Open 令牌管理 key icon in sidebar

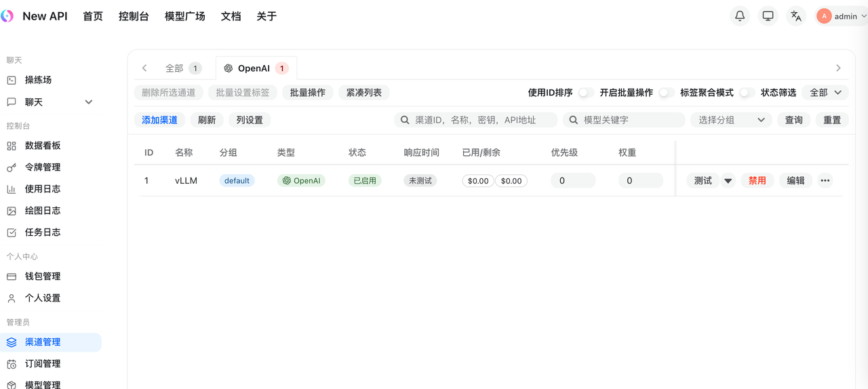[12, 167]
